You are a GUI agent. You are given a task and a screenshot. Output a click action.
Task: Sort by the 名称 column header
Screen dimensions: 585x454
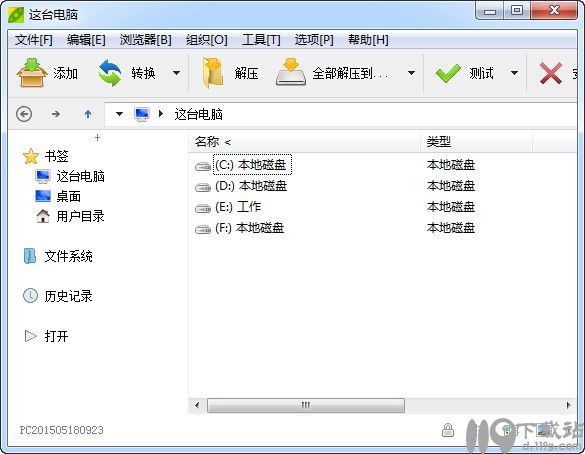pyautogui.click(x=305, y=141)
